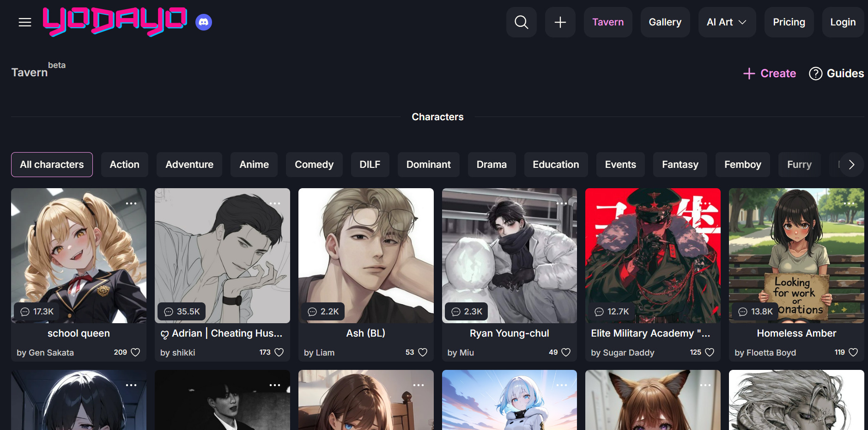The width and height of the screenshot is (868, 430).
Task: Click Create to make a character
Action: (770, 74)
